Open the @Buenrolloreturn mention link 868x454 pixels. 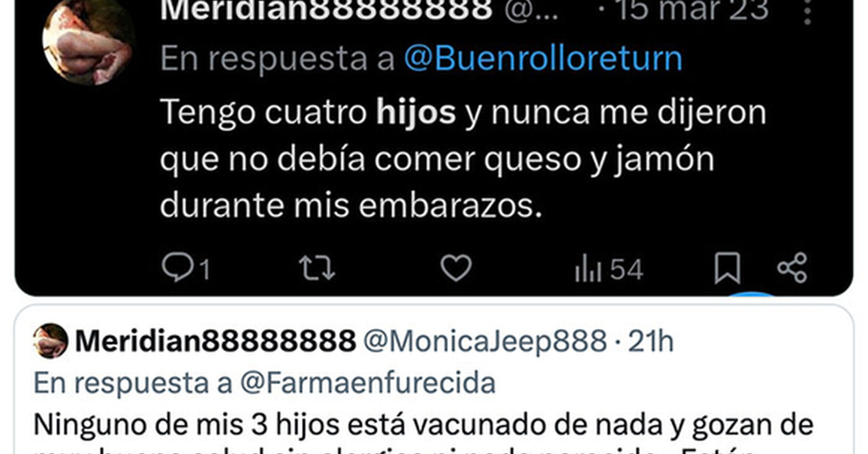coord(543,58)
